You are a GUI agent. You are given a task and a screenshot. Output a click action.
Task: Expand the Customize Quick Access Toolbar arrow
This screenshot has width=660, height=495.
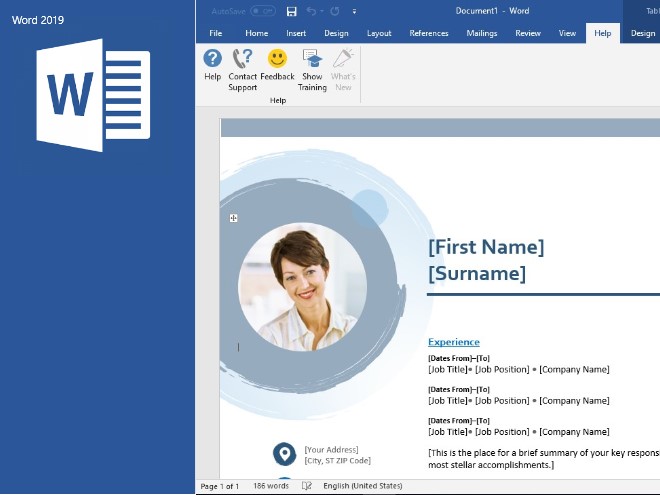(x=354, y=11)
